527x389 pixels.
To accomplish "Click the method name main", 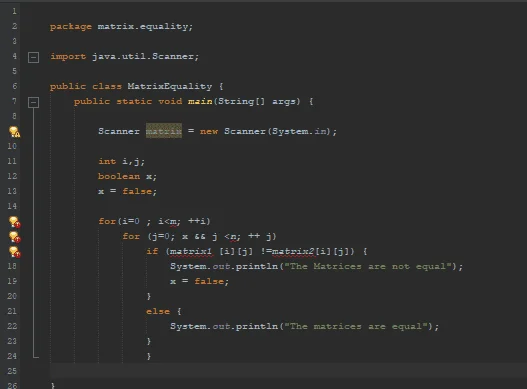I will coord(200,101).
